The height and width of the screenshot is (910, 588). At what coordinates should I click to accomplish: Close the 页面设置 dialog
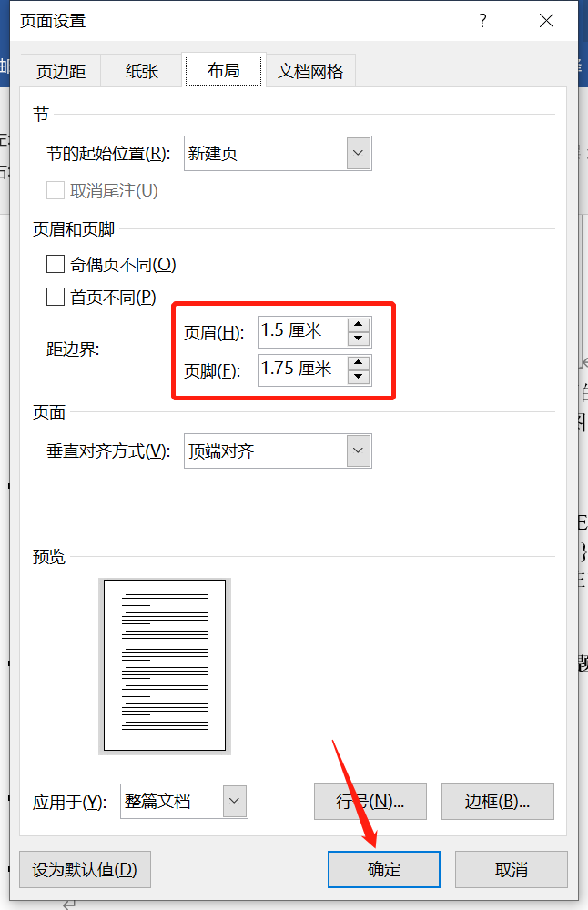click(x=546, y=20)
